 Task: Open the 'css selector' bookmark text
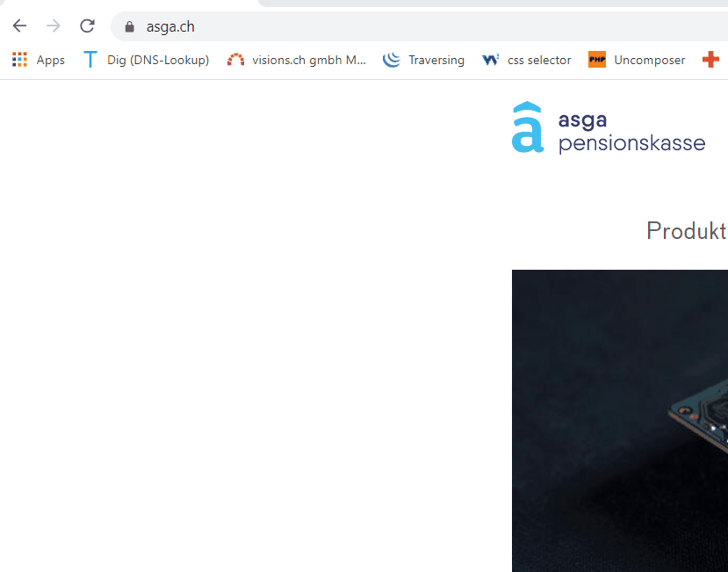click(x=539, y=60)
